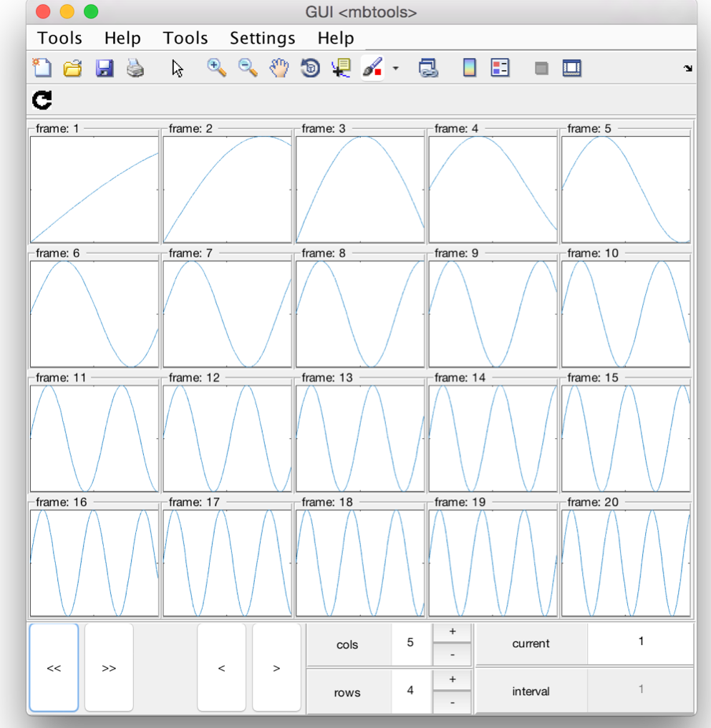Select the Pan hand tool
The width and height of the screenshot is (711, 728).
[279, 68]
